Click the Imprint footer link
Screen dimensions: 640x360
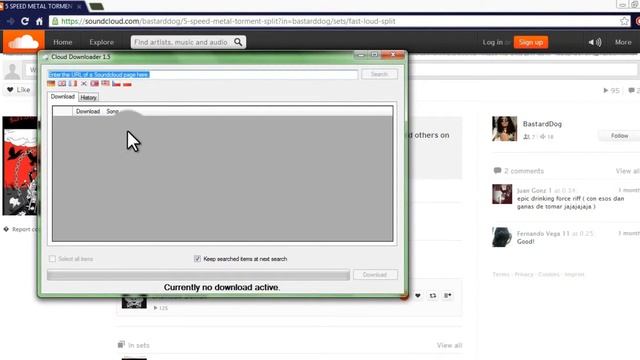tap(574, 274)
